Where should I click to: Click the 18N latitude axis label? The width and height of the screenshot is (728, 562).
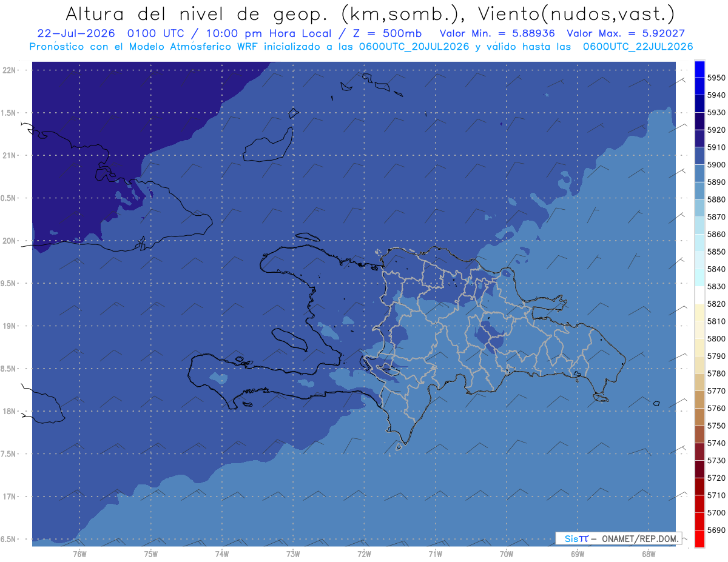8,411
